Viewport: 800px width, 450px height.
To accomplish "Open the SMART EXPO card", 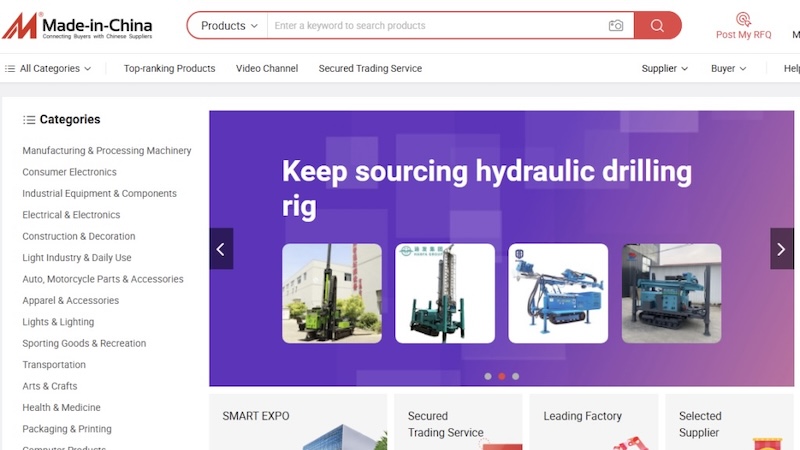I will [x=298, y=422].
